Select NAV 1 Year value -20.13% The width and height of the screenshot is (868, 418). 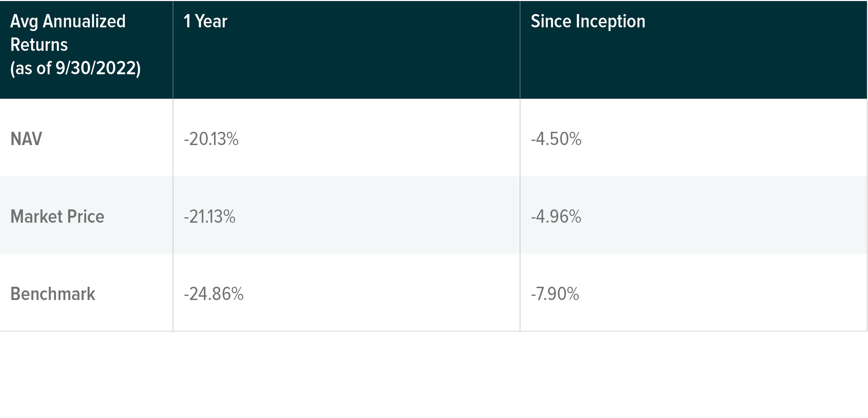[x=211, y=139]
